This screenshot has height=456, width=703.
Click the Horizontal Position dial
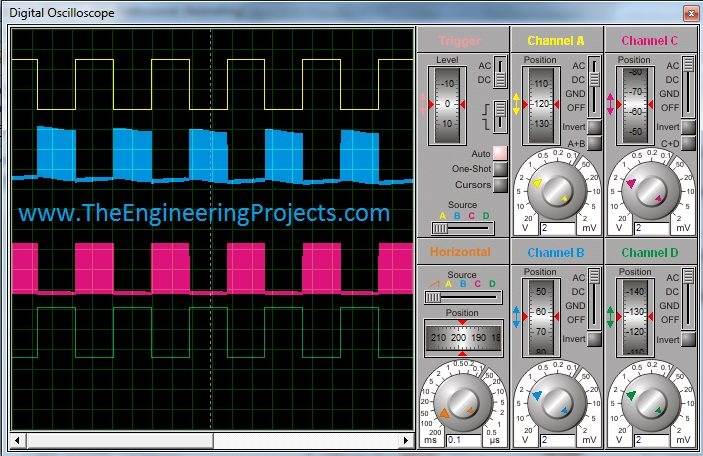coord(463,338)
